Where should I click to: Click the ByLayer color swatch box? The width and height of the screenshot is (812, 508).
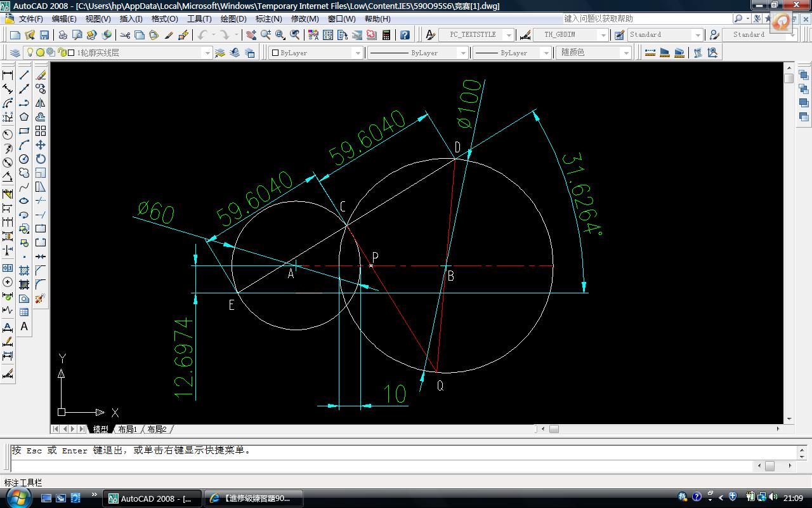pyautogui.click(x=275, y=53)
